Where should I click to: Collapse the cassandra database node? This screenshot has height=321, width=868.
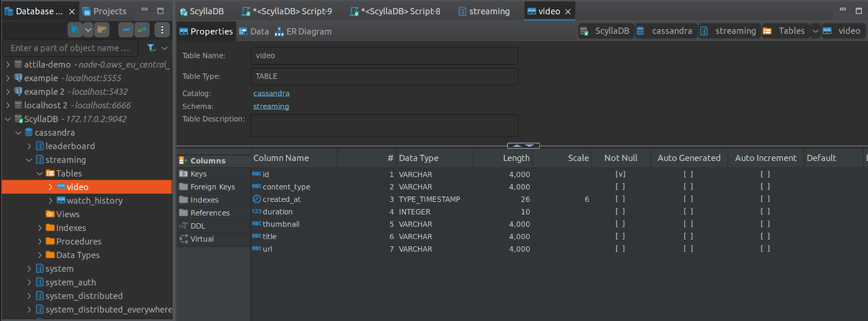[x=18, y=132]
